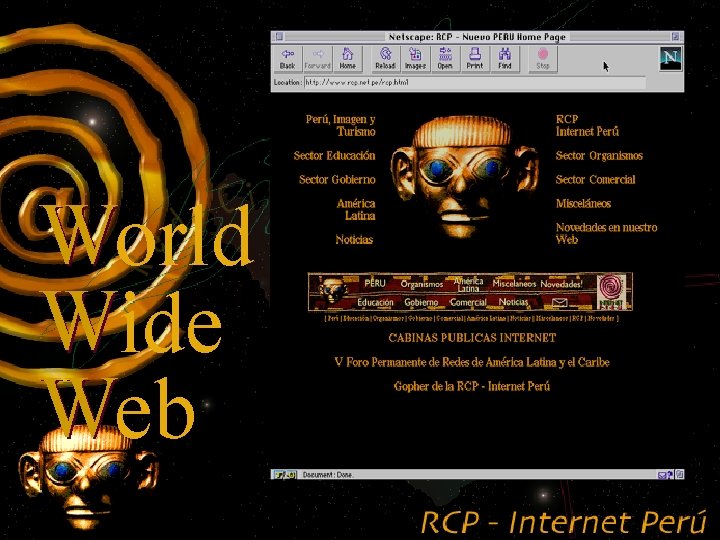Image resolution: width=720 pixels, height=540 pixels.
Task: Print the page using Print button
Action: pyautogui.click(x=475, y=59)
